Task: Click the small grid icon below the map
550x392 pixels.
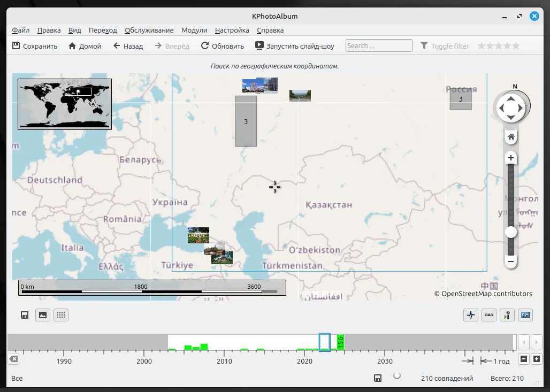Action: pos(61,315)
